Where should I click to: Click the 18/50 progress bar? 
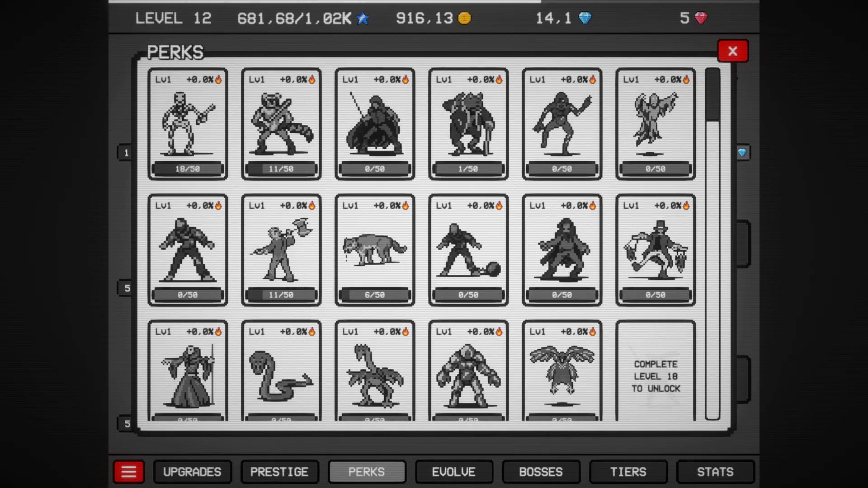click(x=188, y=169)
